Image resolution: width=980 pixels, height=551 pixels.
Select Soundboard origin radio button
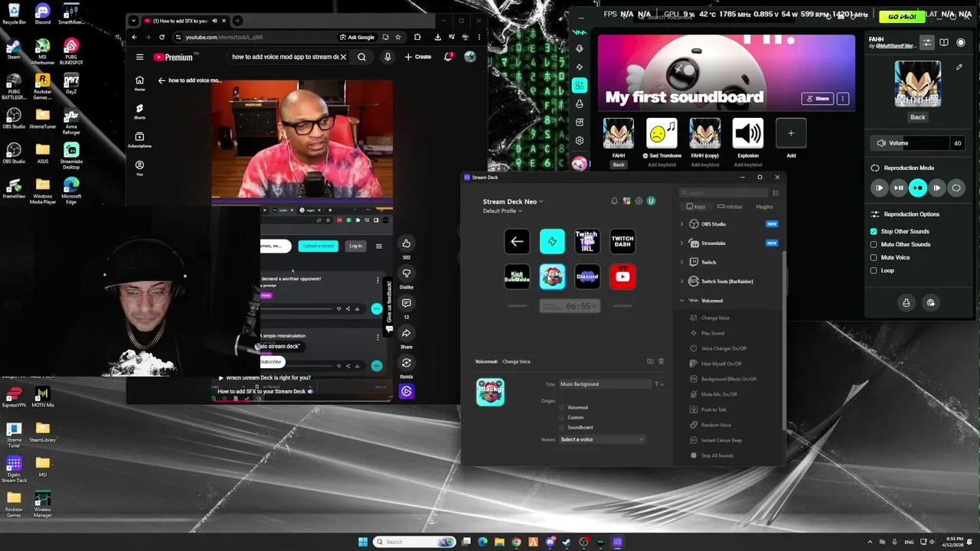(563, 428)
